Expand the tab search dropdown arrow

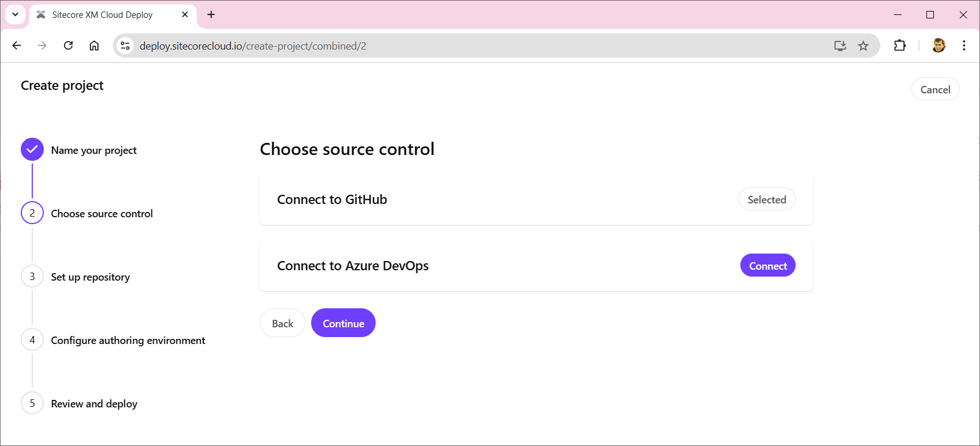tap(16, 14)
